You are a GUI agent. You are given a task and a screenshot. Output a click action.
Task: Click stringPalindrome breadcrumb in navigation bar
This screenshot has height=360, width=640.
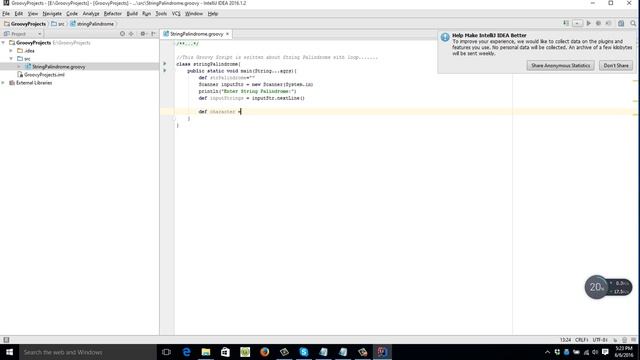[x=92, y=24]
